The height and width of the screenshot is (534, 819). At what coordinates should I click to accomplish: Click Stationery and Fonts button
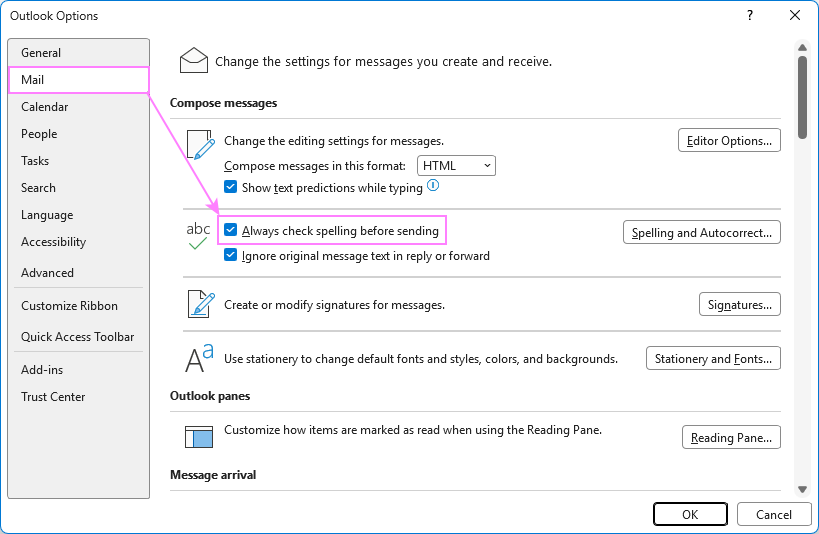tap(713, 358)
